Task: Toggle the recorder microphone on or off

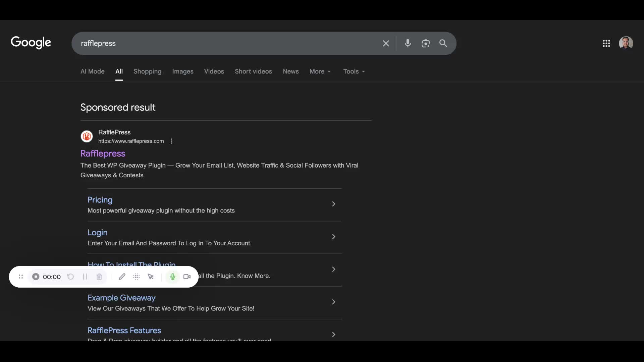Action: pyautogui.click(x=172, y=277)
